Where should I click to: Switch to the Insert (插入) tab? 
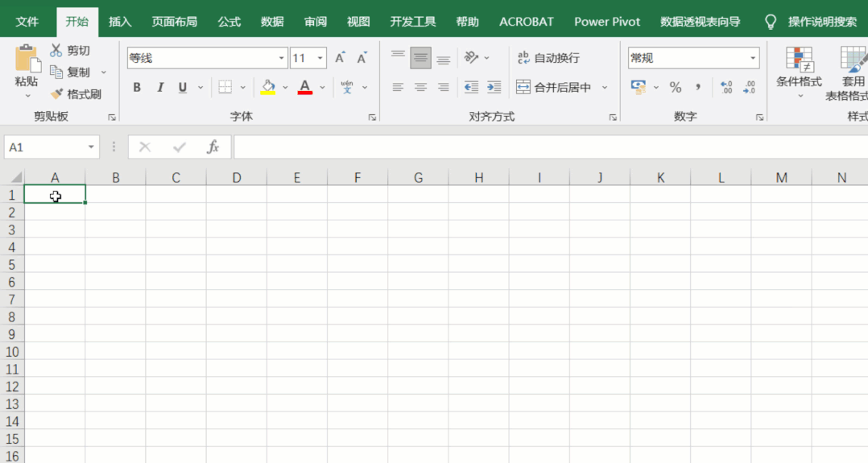click(120, 22)
